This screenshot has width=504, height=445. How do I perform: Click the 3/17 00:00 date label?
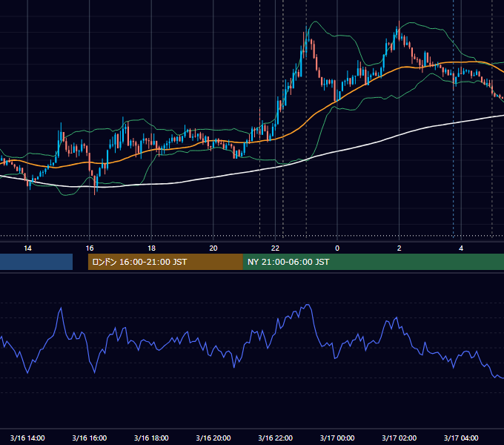pyautogui.click(x=337, y=438)
